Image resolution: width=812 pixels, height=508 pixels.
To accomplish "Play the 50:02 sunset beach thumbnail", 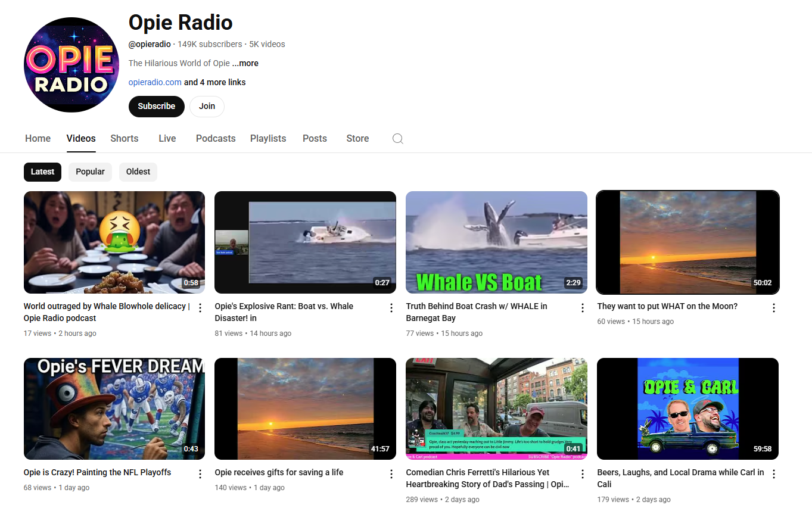I will (x=687, y=242).
